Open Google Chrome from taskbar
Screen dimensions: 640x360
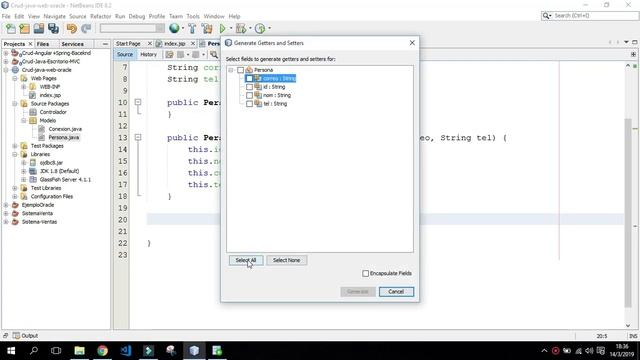102,351
